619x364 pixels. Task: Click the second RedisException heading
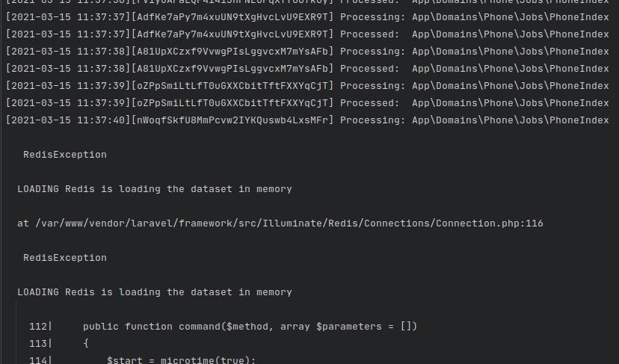(65, 257)
